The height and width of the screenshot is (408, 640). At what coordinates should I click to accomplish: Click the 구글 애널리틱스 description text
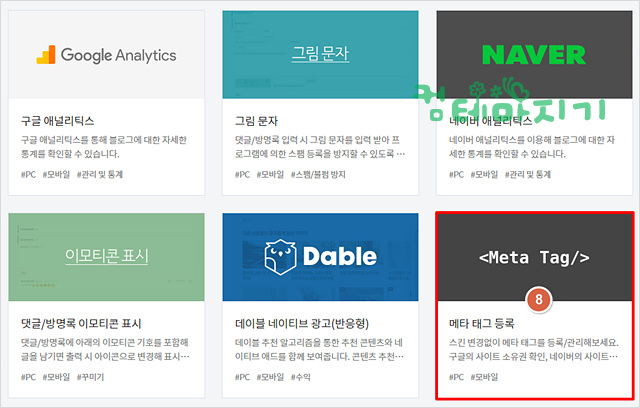tap(104, 147)
